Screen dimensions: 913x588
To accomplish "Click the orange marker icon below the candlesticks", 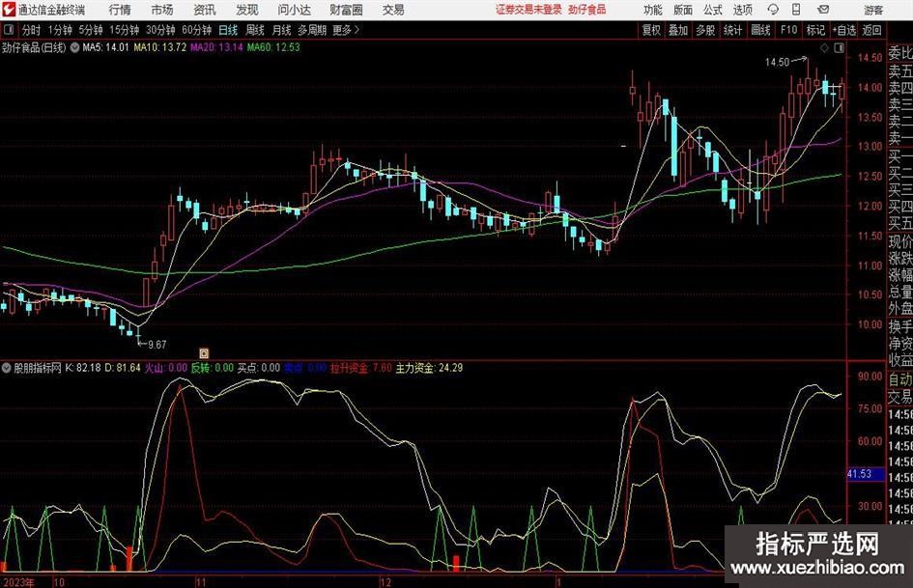I will click(204, 352).
